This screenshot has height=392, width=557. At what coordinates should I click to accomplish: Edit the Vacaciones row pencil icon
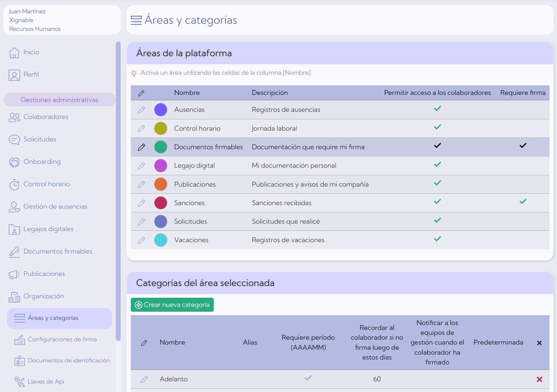(141, 240)
